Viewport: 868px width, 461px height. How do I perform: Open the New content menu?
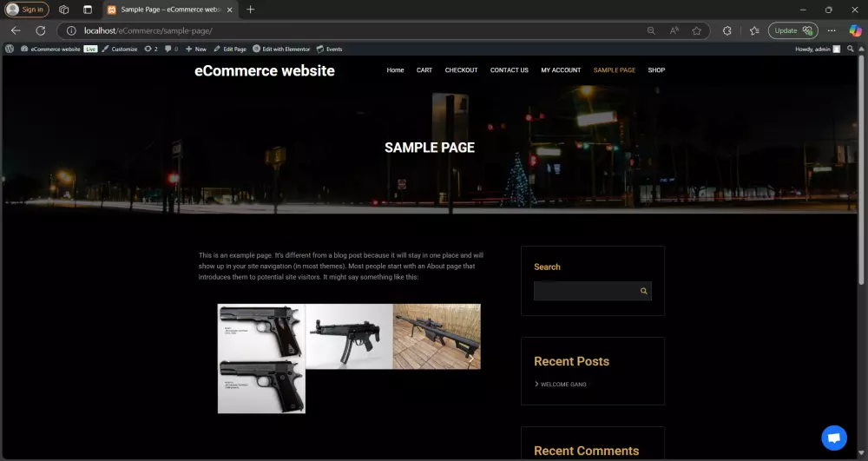pyautogui.click(x=195, y=49)
